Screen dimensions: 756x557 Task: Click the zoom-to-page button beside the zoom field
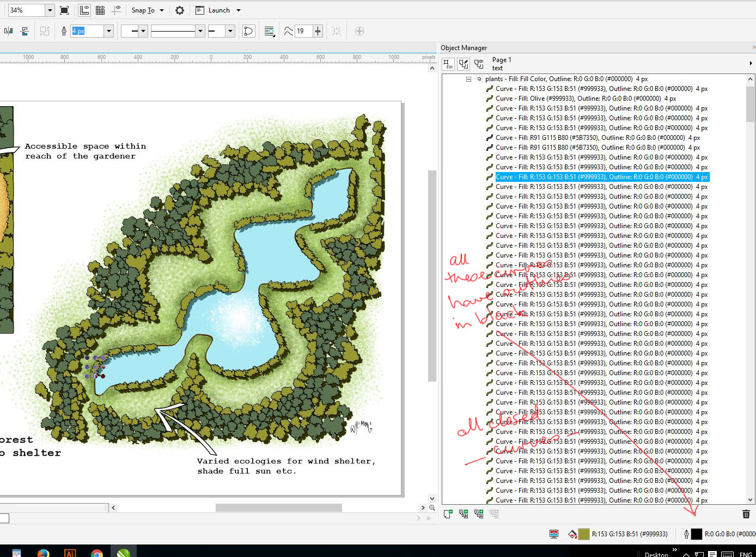pos(64,10)
